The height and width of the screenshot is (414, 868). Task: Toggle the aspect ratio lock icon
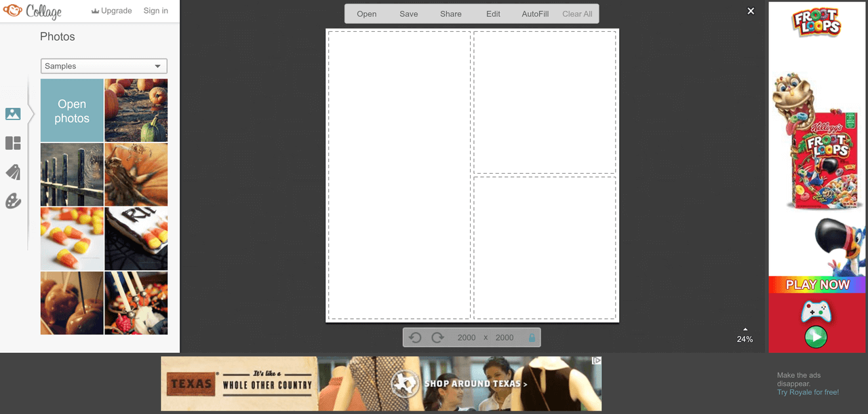[533, 337]
